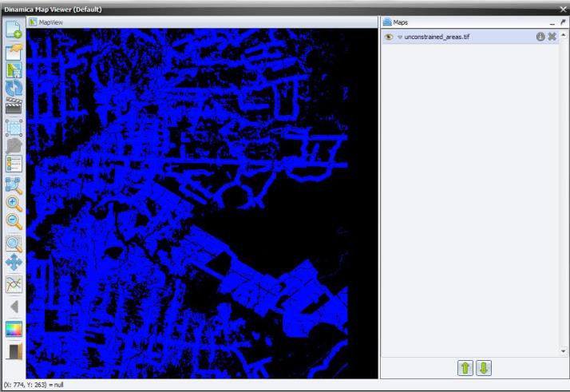Select the pan four-arrow tool
Viewport: 570px width, 392px height.
pyautogui.click(x=14, y=262)
